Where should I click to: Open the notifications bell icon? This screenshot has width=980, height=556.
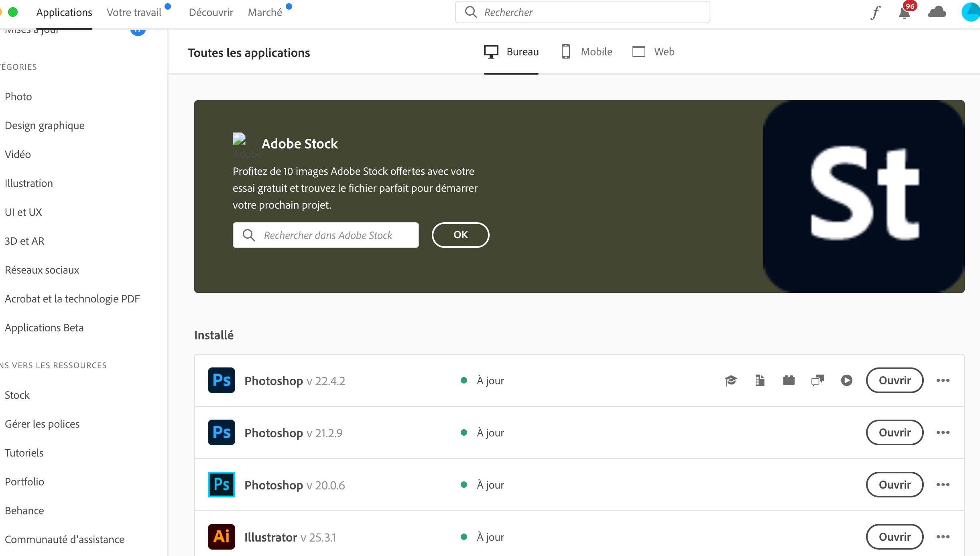click(x=905, y=13)
